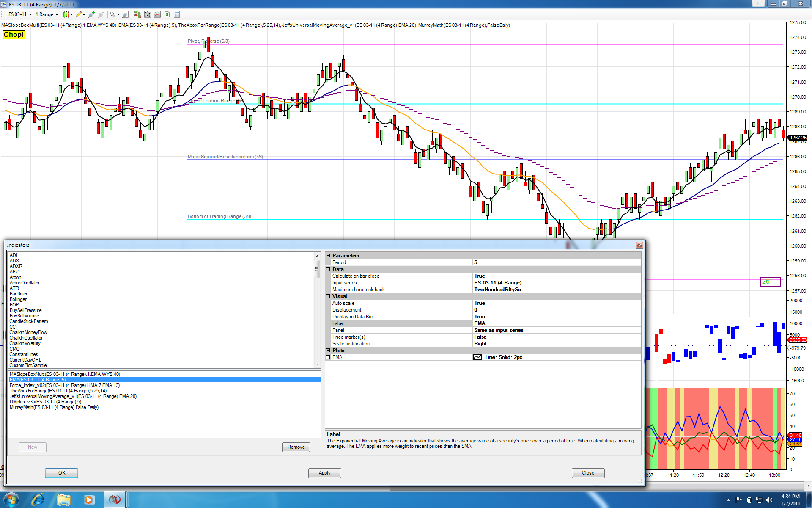The height and width of the screenshot is (508, 812).
Task: Click the New button
Action: pos(33,447)
